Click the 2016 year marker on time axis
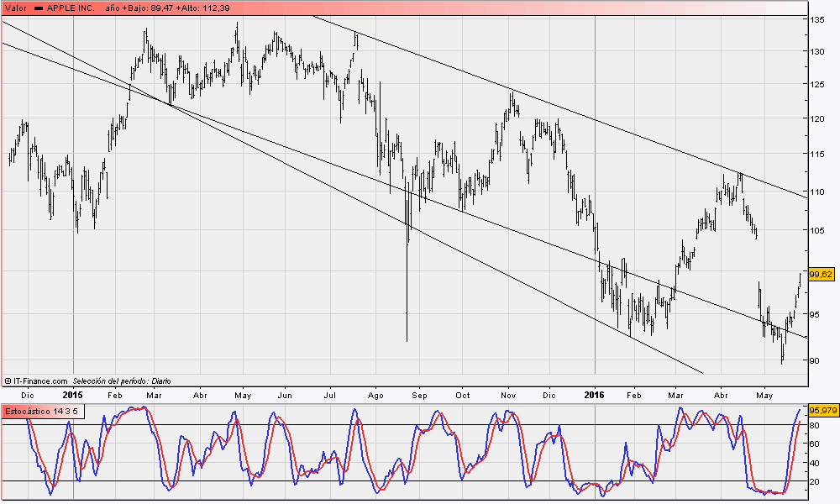Viewport: 840px width, 504px height. pos(595,394)
